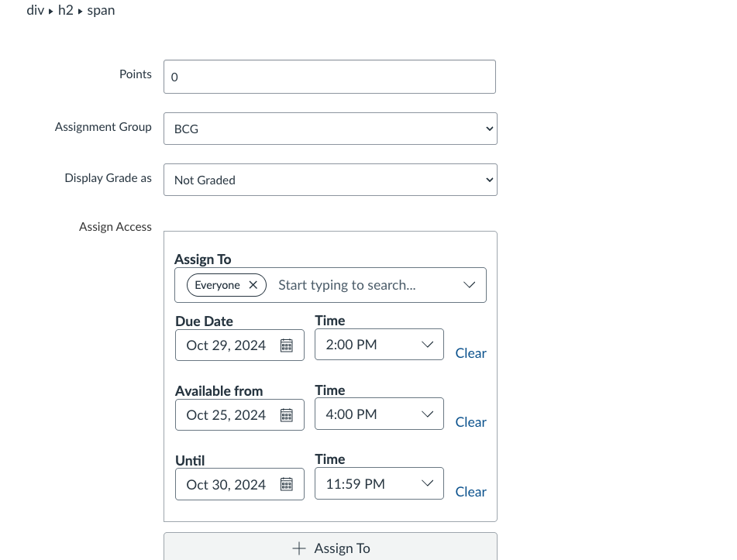The width and height of the screenshot is (737, 560).
Task: Click the Available from field Oct 25, 2024
Action: pos(226,415)
